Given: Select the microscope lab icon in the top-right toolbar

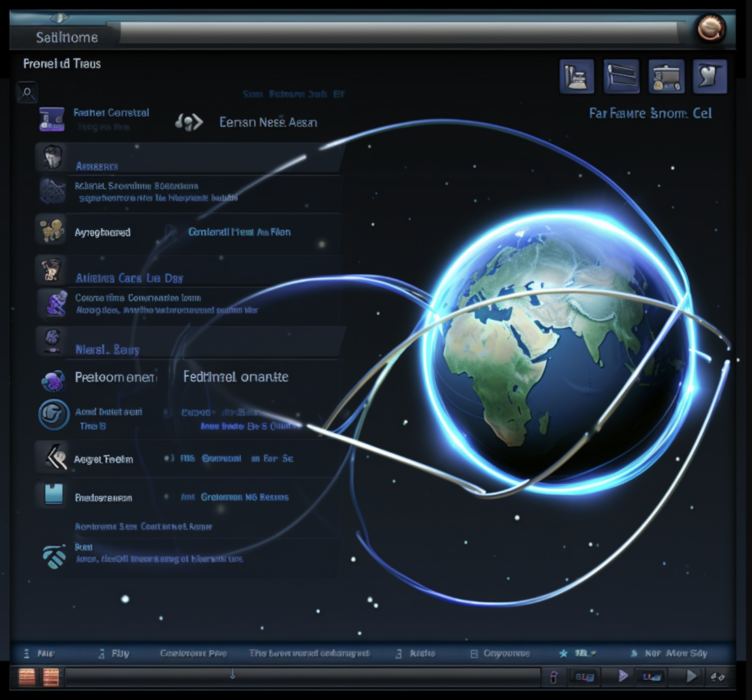Looking at the screenshot, I should [576, 76].
